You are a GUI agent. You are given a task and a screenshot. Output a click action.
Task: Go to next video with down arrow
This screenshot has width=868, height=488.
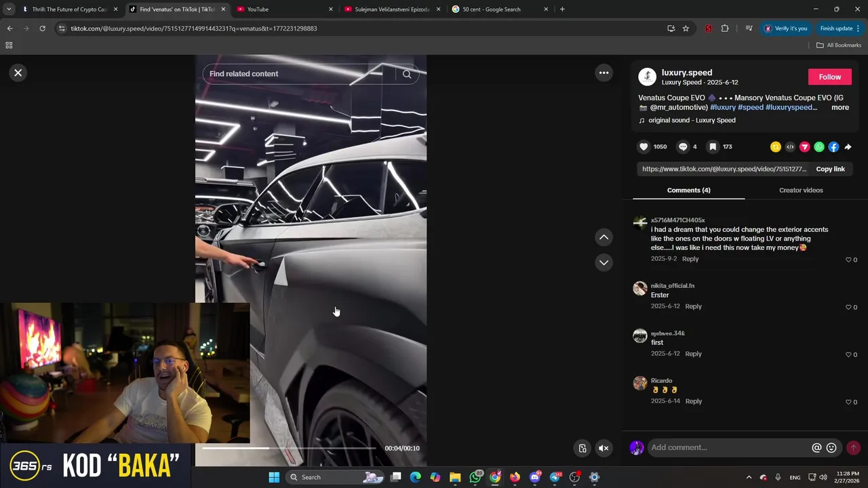point(604,262)
